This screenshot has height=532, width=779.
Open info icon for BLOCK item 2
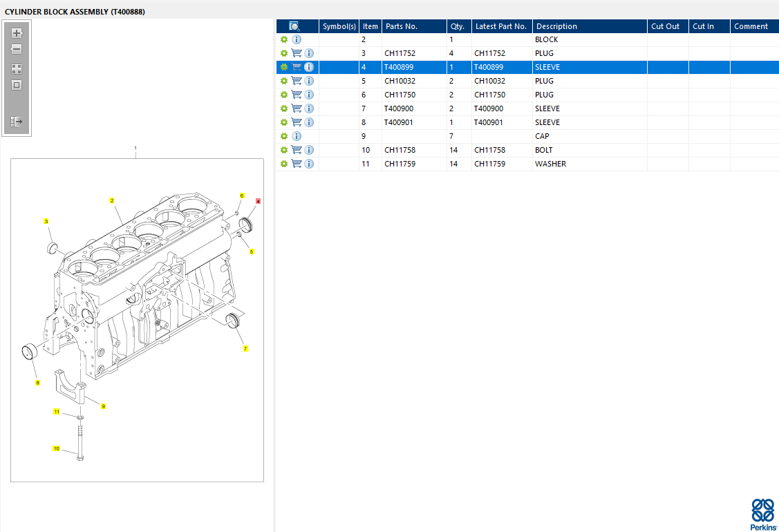click(x=297, y=39)
